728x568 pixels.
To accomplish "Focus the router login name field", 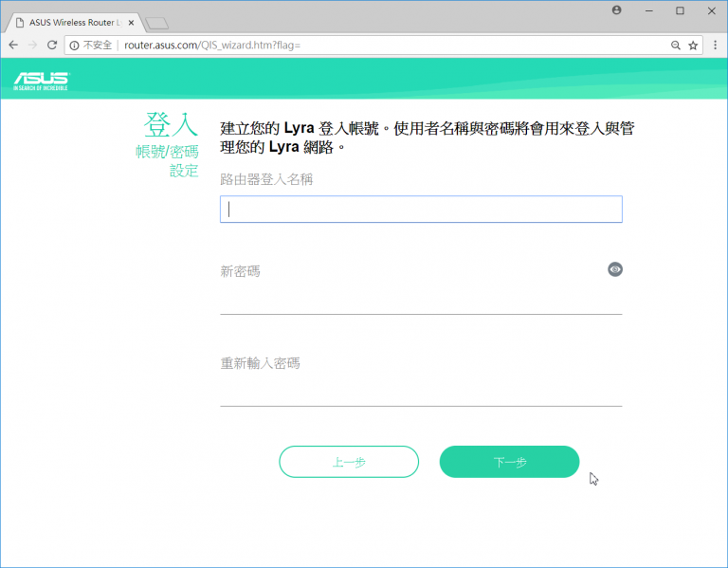I will click(x=421, y=209).
